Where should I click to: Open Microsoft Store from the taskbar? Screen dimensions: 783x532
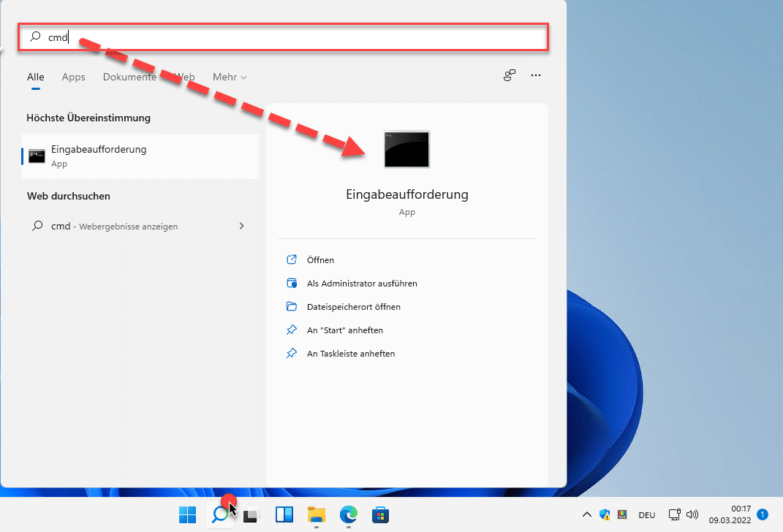[380, 514]
